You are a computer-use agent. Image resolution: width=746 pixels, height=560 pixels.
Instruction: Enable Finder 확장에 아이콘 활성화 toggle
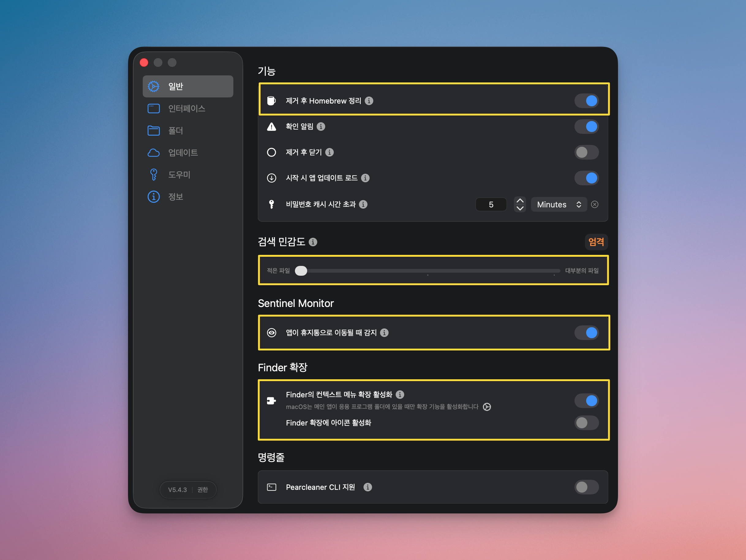pyautogui.click(x=586, y=423)
